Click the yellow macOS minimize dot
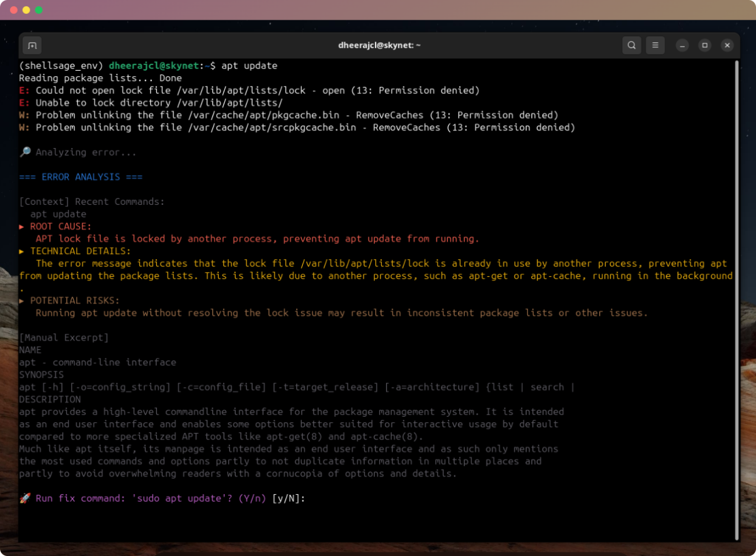756x556 pixels. (x=26, y=10)
